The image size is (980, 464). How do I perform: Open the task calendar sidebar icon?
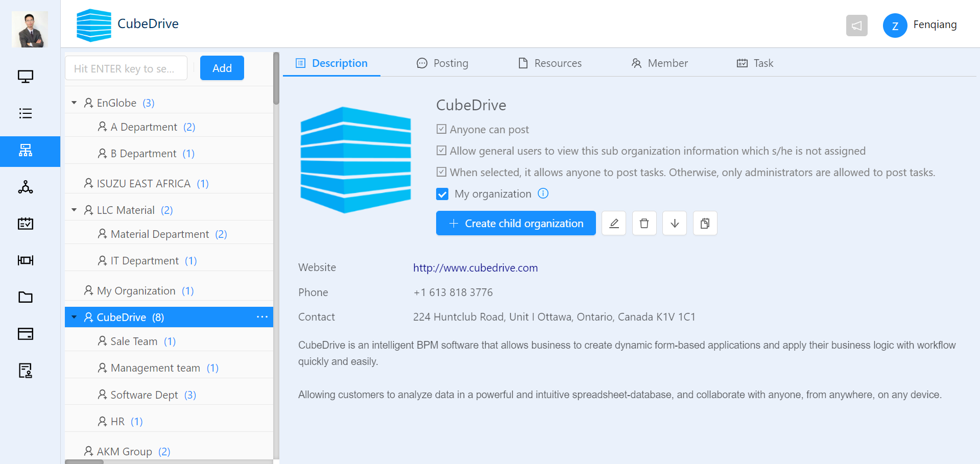pos(26,224)
